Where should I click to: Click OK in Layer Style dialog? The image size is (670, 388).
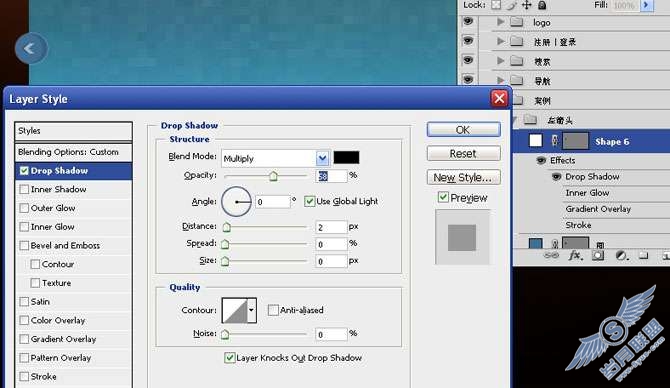click(463, 130)
